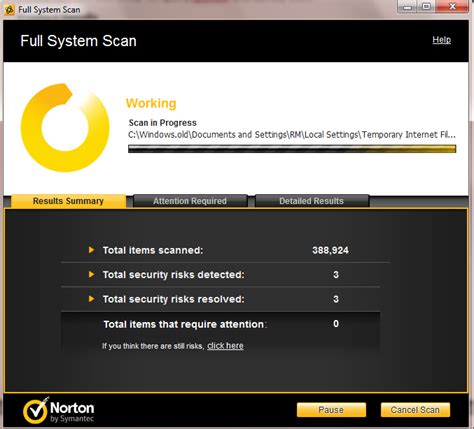Viewport: 474px width, 429px height.
Task: Click the 'Working' status heading
Action: (151, 103)
